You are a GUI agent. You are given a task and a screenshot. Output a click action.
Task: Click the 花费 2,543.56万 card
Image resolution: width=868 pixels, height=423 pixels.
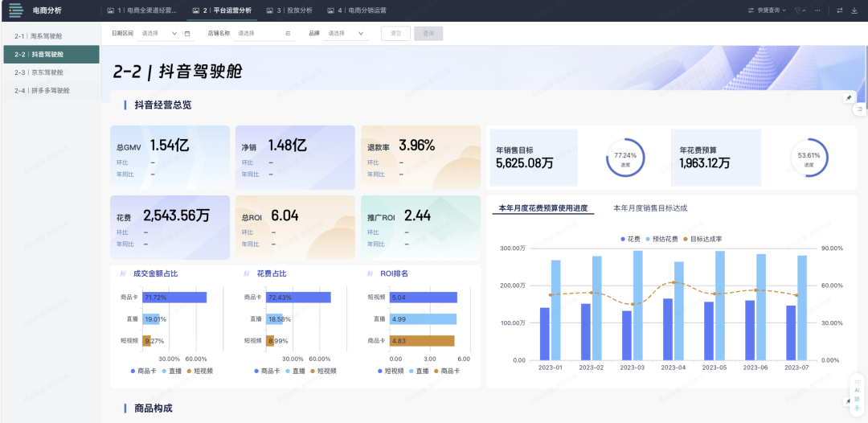pyautogui.click(x=170, y=228)
